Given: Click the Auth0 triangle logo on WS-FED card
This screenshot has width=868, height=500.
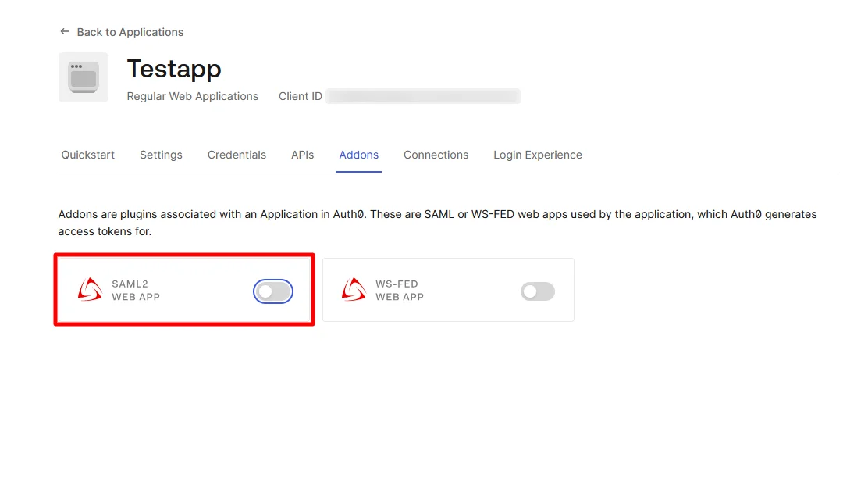Looking at the screenshot, I should coord(354,290).
